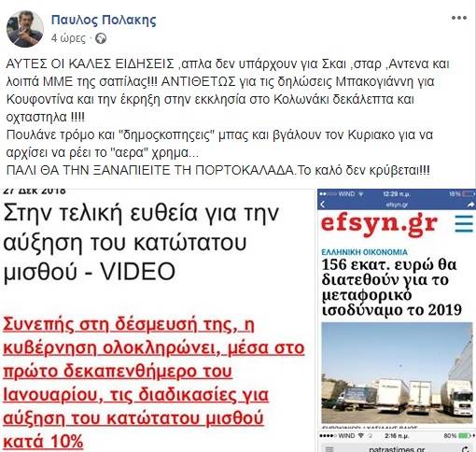Open the Παυλος Πολακης profile name link
This screenshot has height=452, width=476.
pyautogui.click(x=104, y=20)
